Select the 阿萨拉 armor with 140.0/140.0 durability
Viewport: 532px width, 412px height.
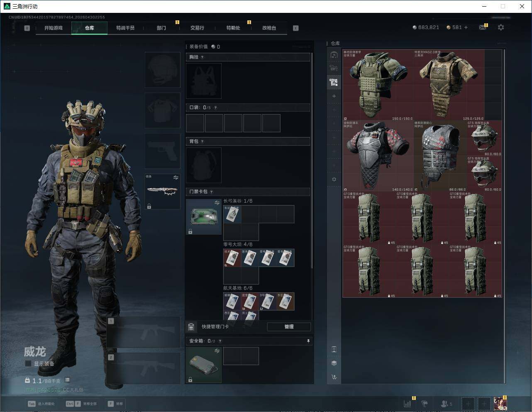(x=378, y=156)
